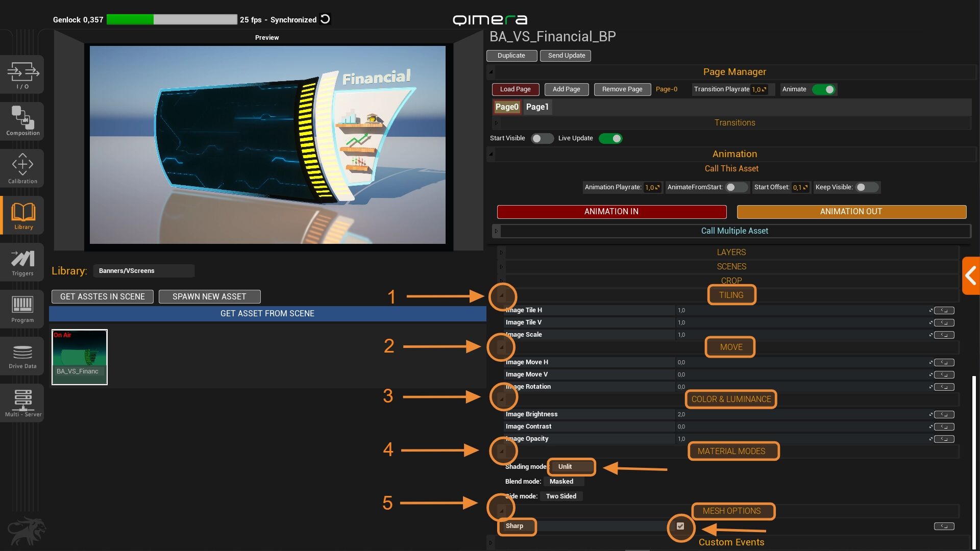Uncheck the Sharp mesh option checkbox

tap(680, 526)
